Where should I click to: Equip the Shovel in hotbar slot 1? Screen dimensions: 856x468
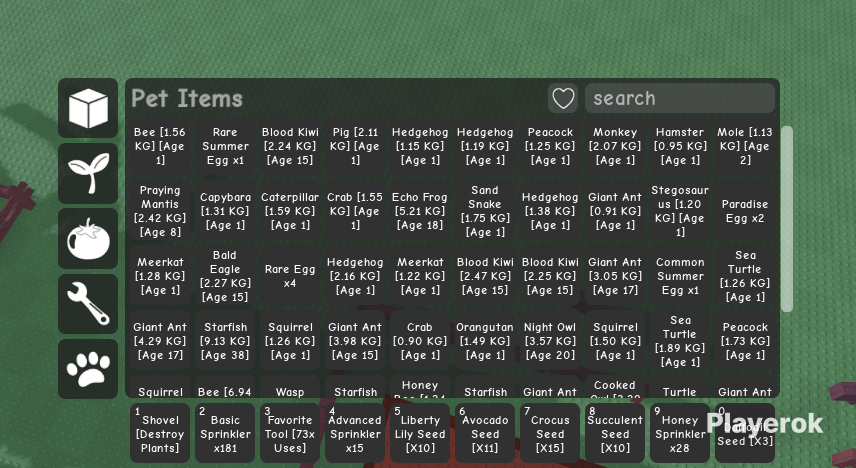coord(160,433)
